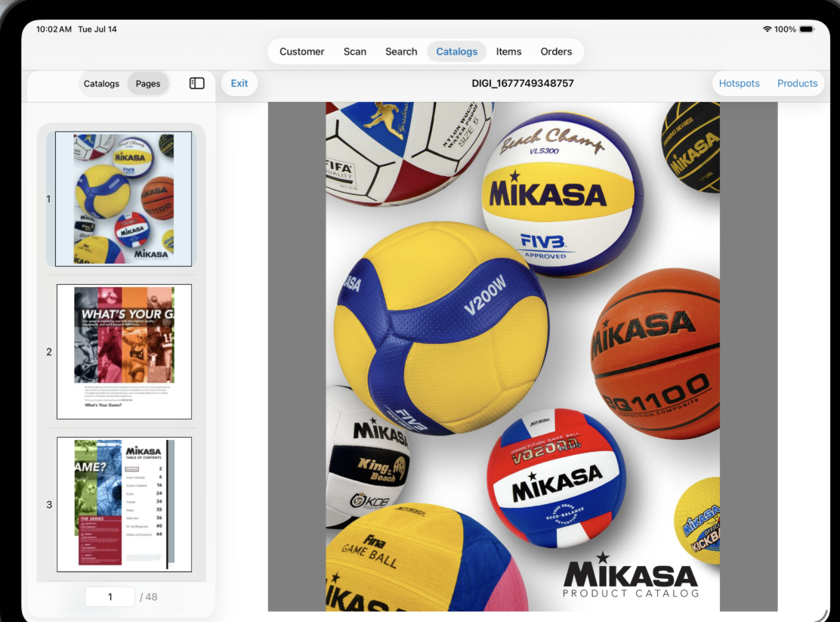Screen dimensions: 840x622
Task: Open page 2 What's Your Game thumbnail
Action: coord(124,351)
